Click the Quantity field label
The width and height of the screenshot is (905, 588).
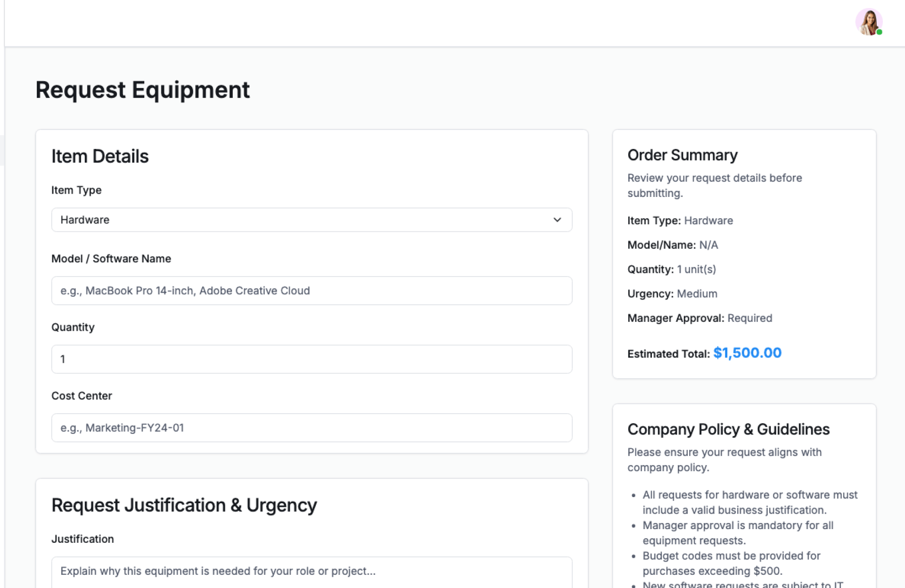click(x=73, y=327)
